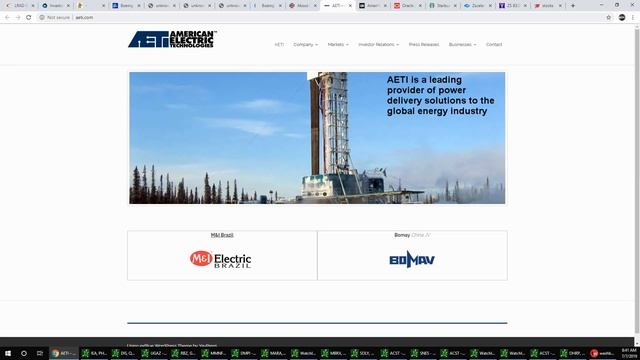This screenshot has width=640, height=360.
Task: Close the Oracle tab
Action: [x=420, y=6]
